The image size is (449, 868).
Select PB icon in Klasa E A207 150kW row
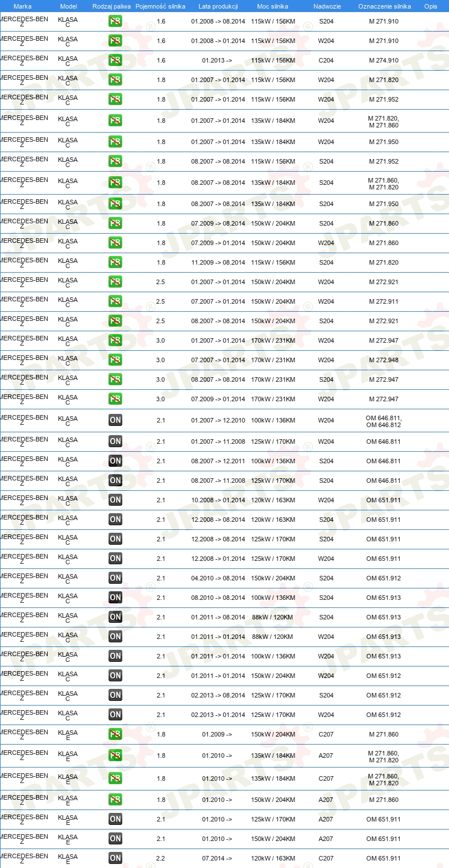pyautogui.click(x=115, y=800)
